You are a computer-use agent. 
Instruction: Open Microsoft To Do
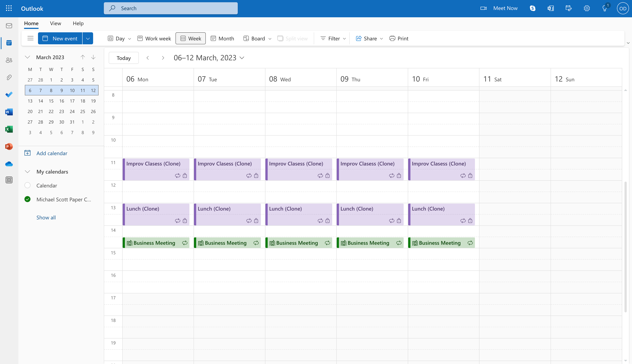pos(9,94)
